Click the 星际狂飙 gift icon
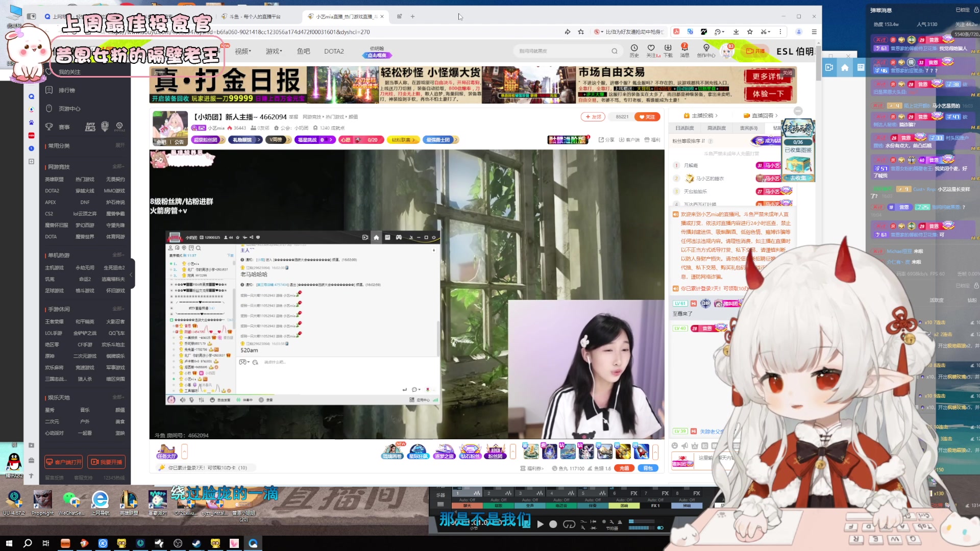The height and width of the screenshot is (551, 980). coord(418,452)
